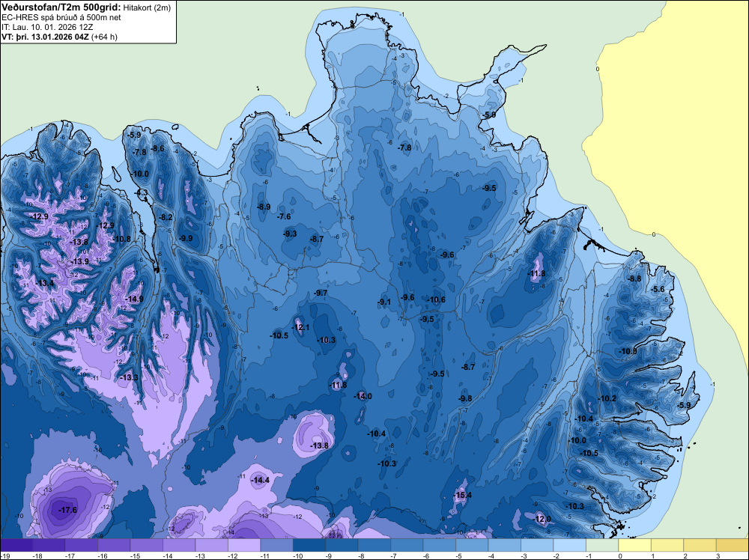Click the -14.0 temperature label

click(x=363, y=396)
